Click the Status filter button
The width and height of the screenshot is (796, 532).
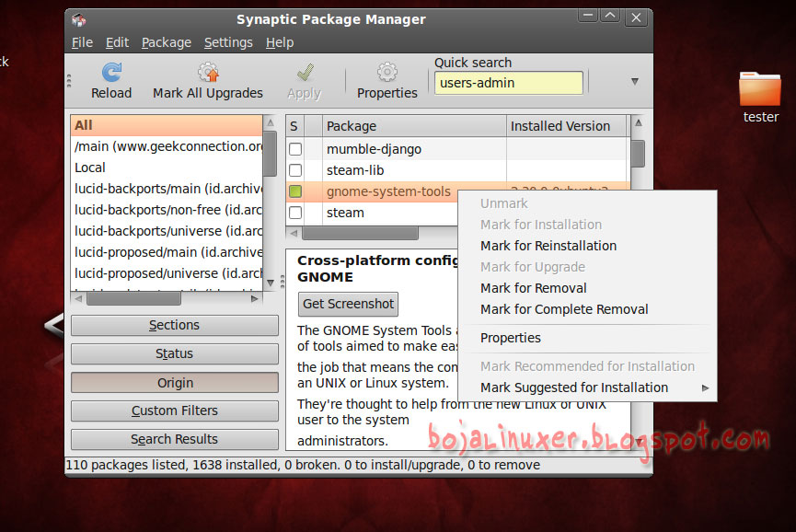[x=175, y=353]
